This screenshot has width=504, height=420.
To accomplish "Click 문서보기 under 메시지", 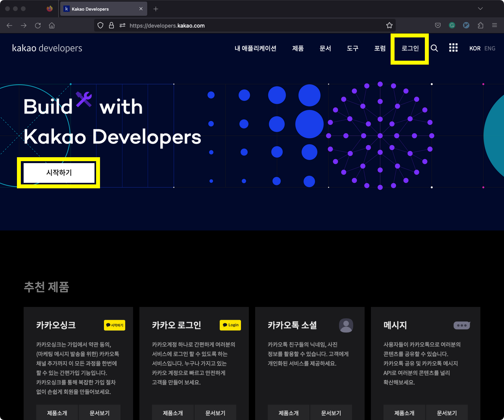I will (x=447, y=413).
